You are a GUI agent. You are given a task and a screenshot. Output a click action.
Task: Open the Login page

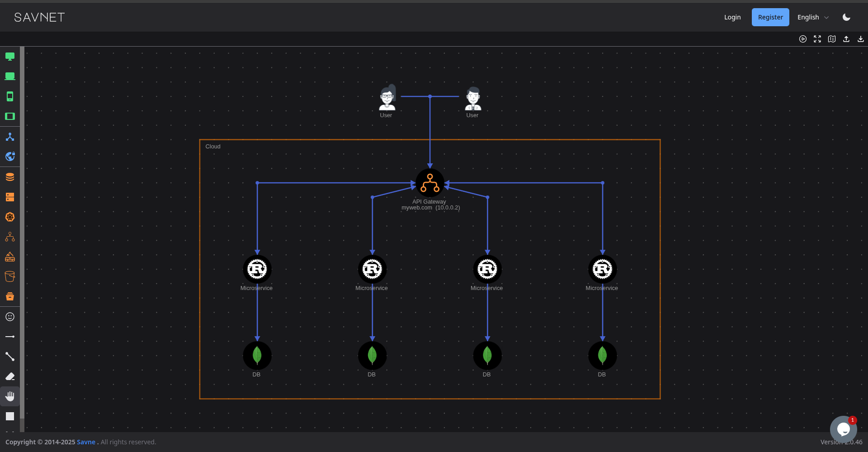point(732,17)
